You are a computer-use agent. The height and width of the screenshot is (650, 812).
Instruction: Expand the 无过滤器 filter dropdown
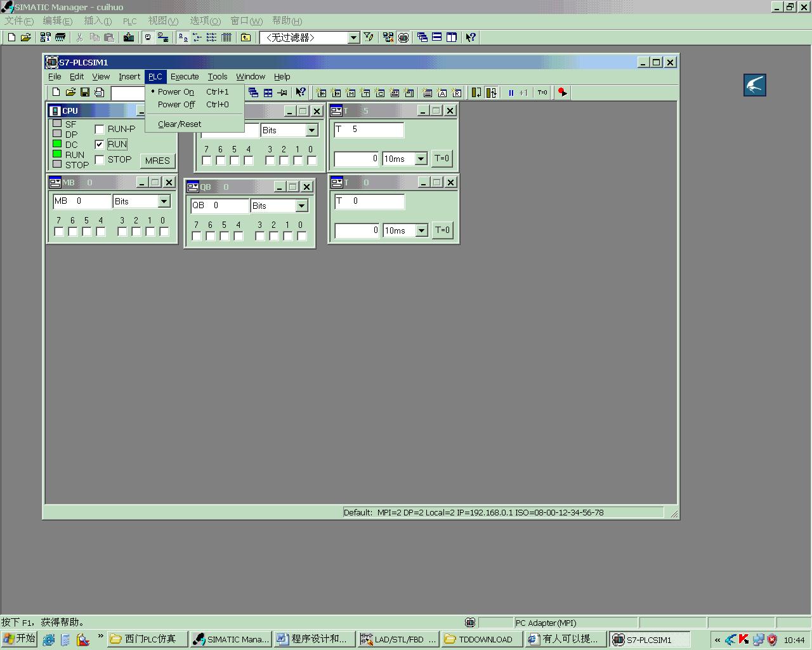(x=354, y=37)
